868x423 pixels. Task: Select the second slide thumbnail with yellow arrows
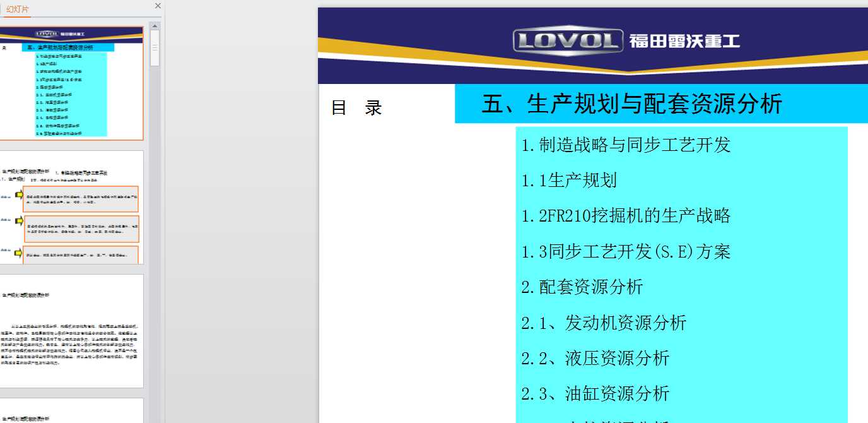(71, 207)
